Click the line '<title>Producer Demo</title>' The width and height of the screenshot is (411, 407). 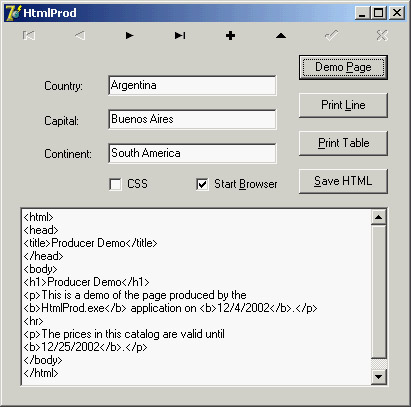(x=90, y=243)
